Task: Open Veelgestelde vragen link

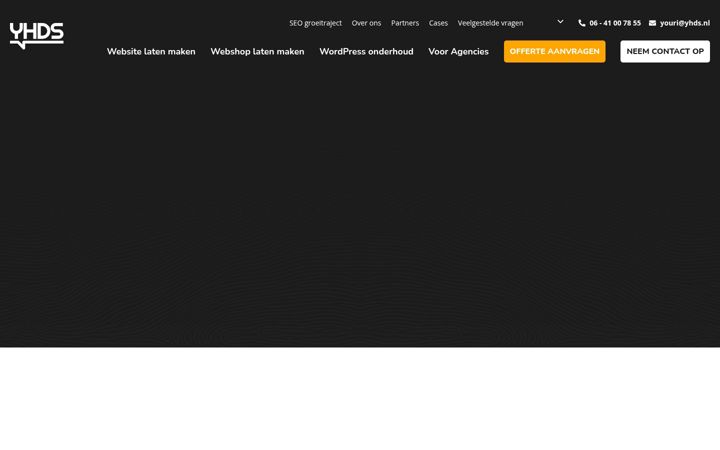Action: point(490,23)
